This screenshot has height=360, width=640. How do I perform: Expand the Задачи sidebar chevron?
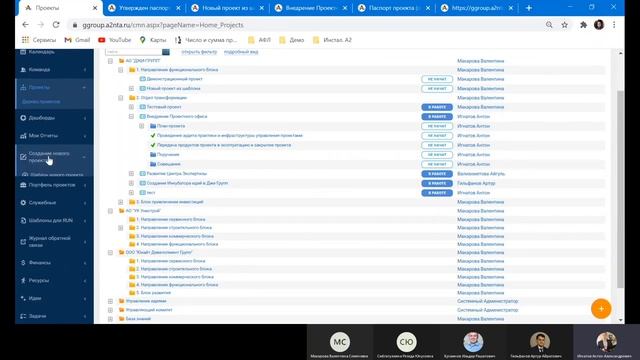click(x=85, y=316)
